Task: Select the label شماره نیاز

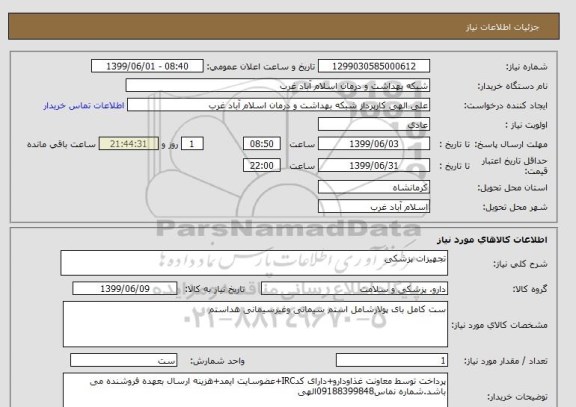Action: 527,67
